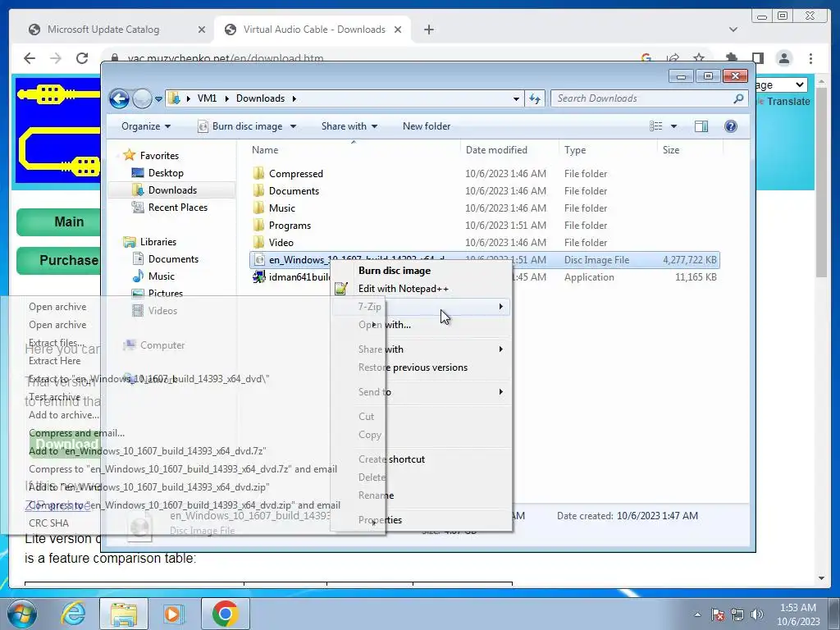Choose Add to archive... in 7-Zip submenu

(64, 414)
